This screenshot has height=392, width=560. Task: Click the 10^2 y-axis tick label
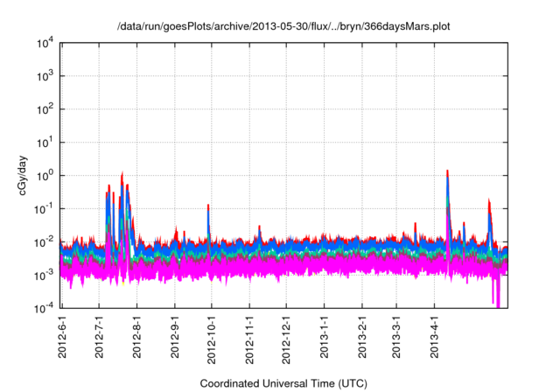(x=44, y=109)
